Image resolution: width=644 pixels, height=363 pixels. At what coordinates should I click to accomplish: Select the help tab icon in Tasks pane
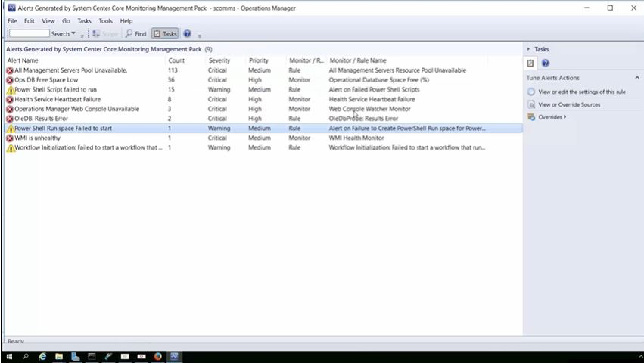[546, 64]
